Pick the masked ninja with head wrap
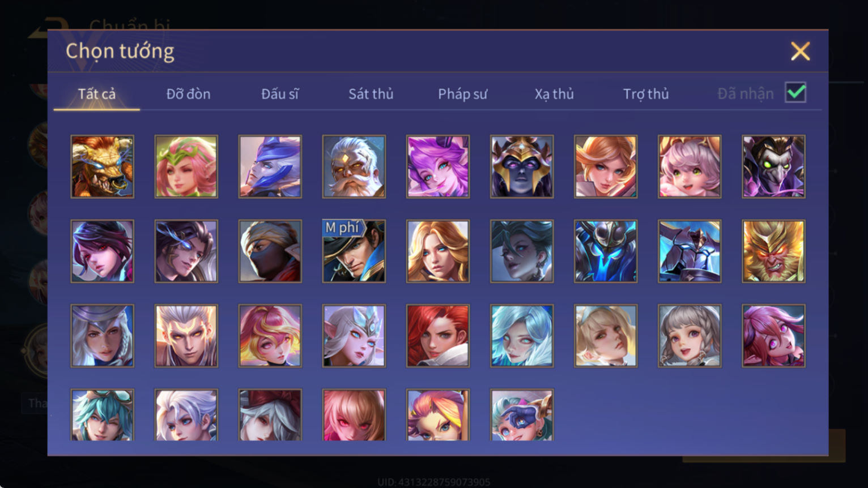Screen dimensions: 868x488 tap(270, 251)
